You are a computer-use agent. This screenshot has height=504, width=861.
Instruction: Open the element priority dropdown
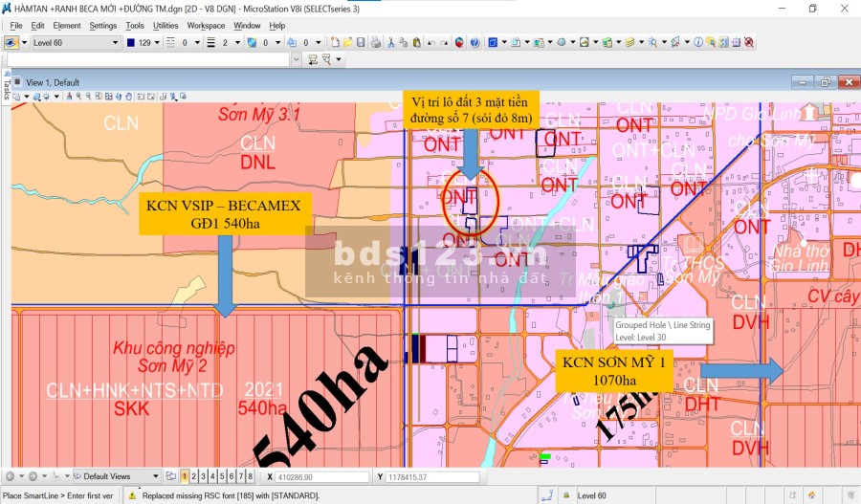(x=318, y=42)
